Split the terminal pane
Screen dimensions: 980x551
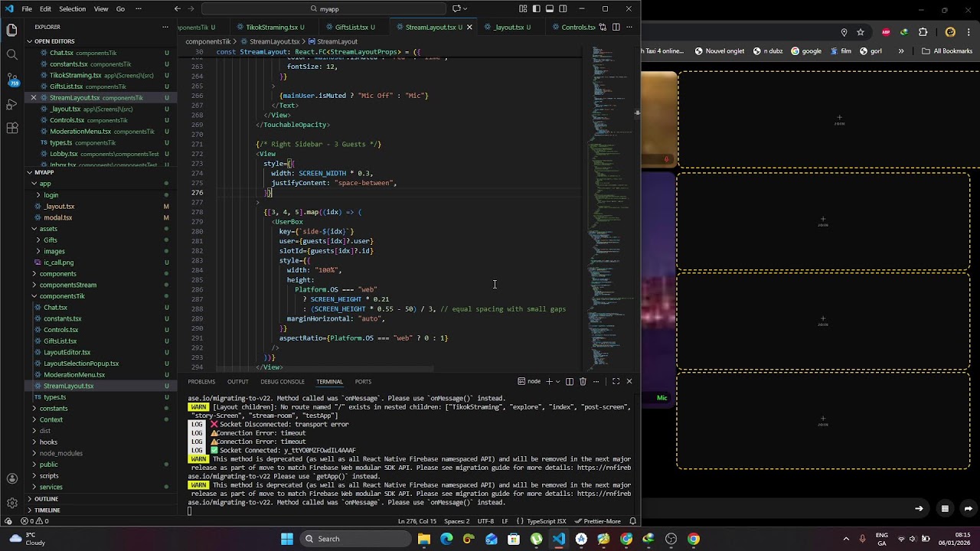[569, 381]
